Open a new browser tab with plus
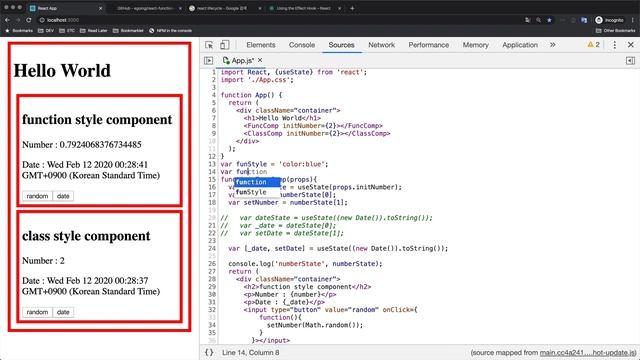 [x=352, y=8]
